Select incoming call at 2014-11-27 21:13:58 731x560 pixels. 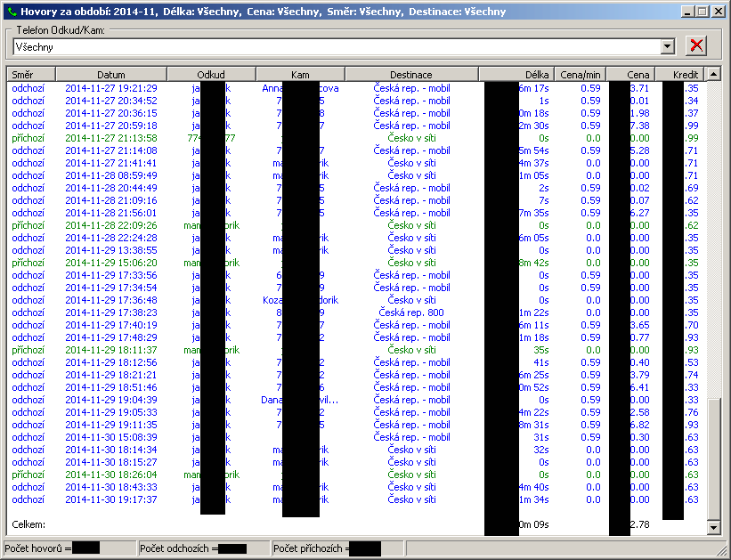[111, 138]
